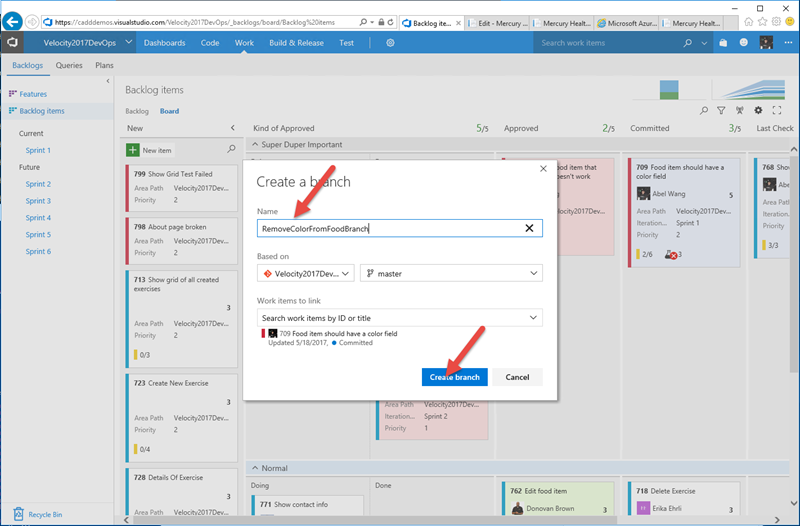Image resolution: width=800 pixels, height=526 pixels.
Task: Open the Recycle Bin icon
Action: [x=18, y=513]
